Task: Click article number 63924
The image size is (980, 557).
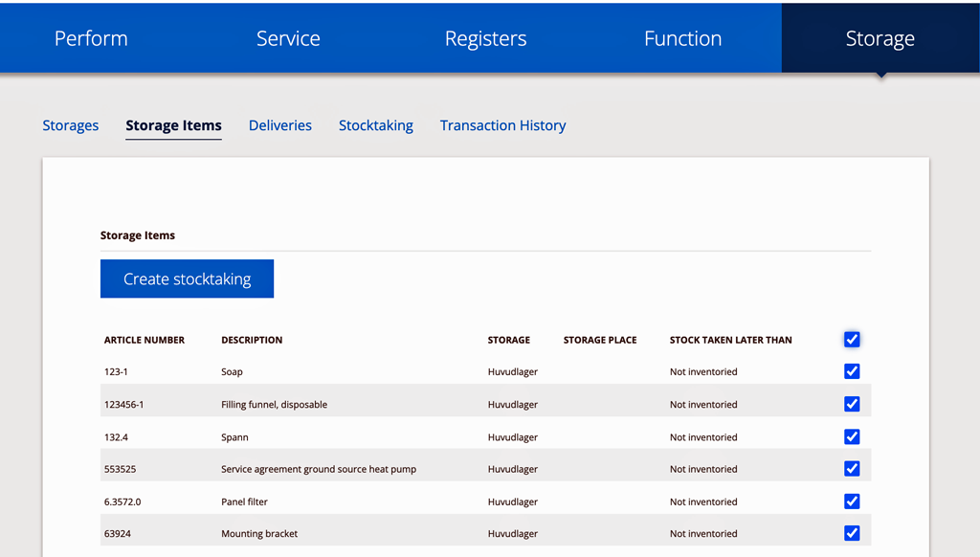Action: pyautogui.click(x=118, y=533)
